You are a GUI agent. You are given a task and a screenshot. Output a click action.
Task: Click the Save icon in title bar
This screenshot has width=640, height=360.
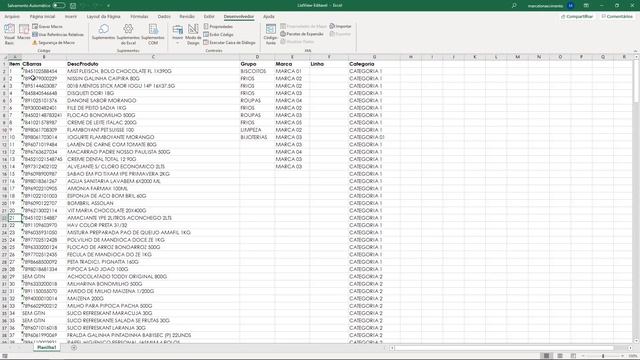tap(73, 6)
